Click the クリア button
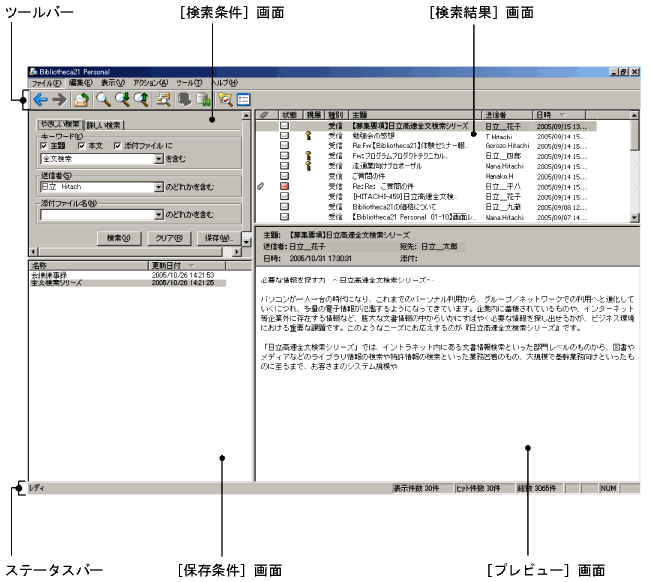 pyautogui.click(x=169, y=238)
